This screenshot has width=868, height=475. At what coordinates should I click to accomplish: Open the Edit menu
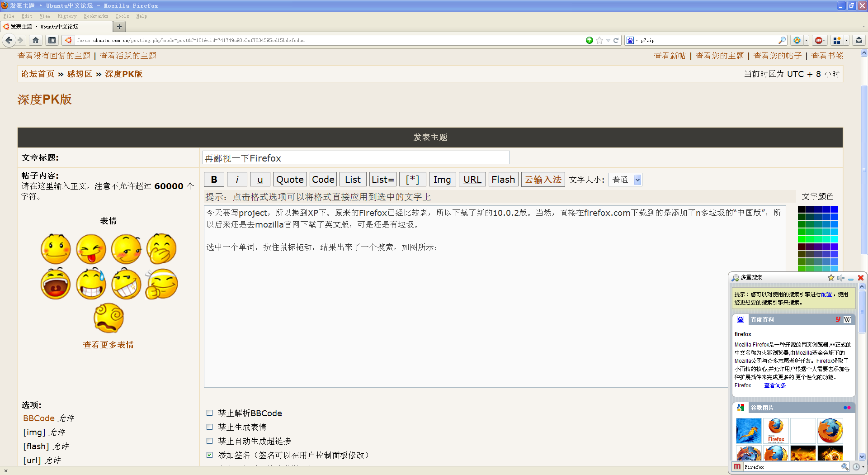pos(27,16)
